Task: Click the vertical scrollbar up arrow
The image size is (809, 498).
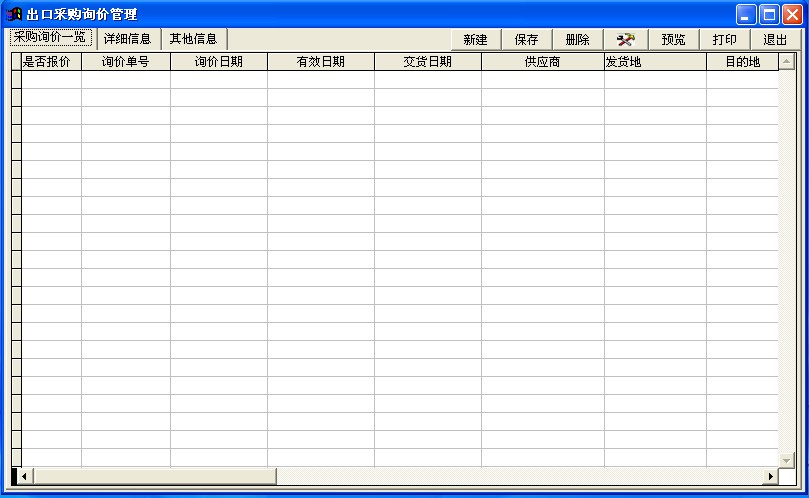Action: (786, 61)
